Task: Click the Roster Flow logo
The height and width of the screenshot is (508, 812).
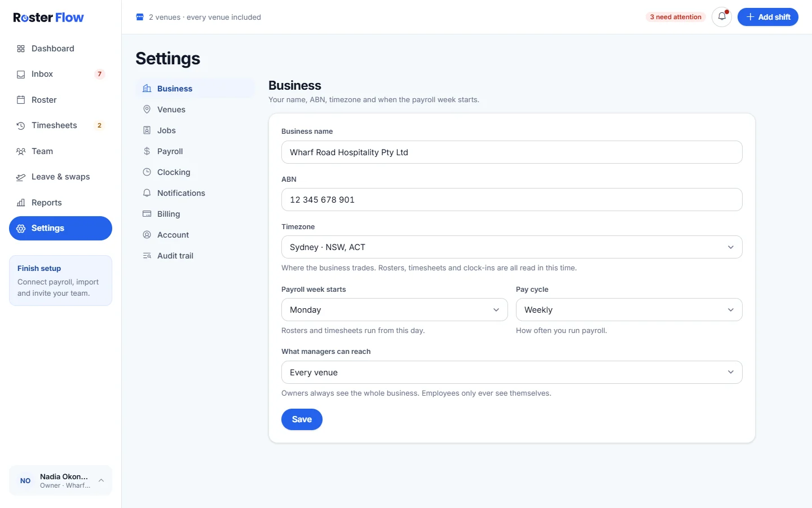Action: (48, 17)
